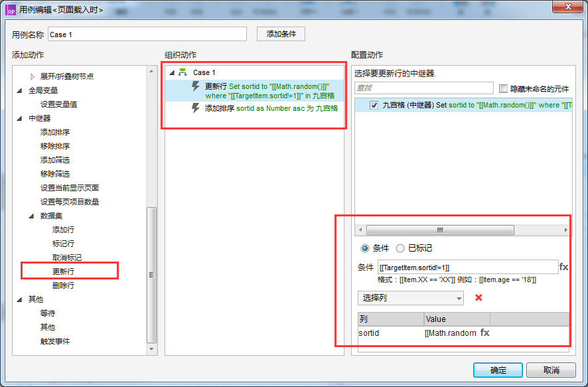Screen dimensions: 588x387
Task: Uncheck the 九宫格 (中继器) checkbox
Action: (374, 105)
